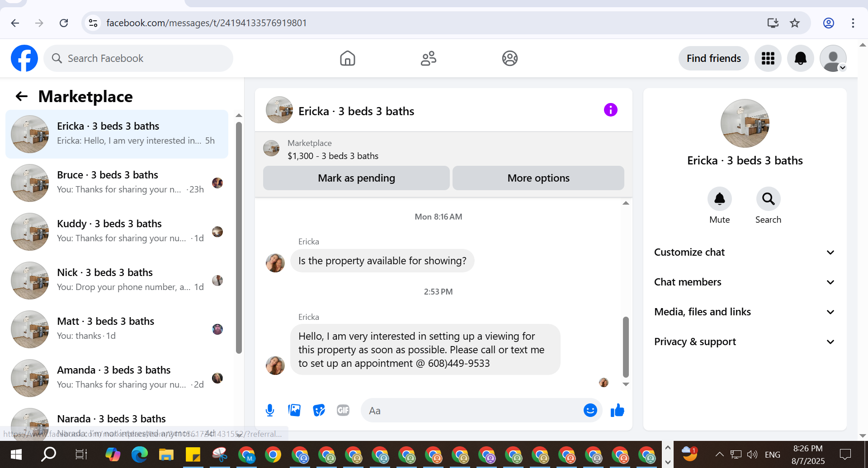Viewport: 868px width, 468px height.
Task: Expand Chat members section
Action: (x=745, y=282)
